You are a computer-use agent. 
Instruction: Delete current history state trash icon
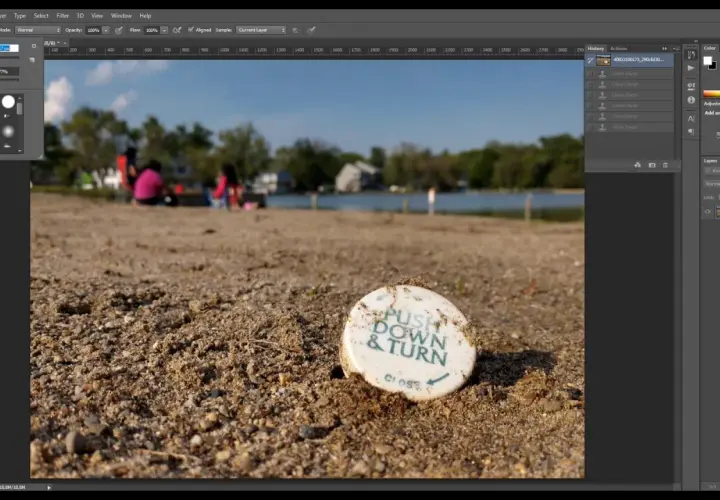coord(665,165)
